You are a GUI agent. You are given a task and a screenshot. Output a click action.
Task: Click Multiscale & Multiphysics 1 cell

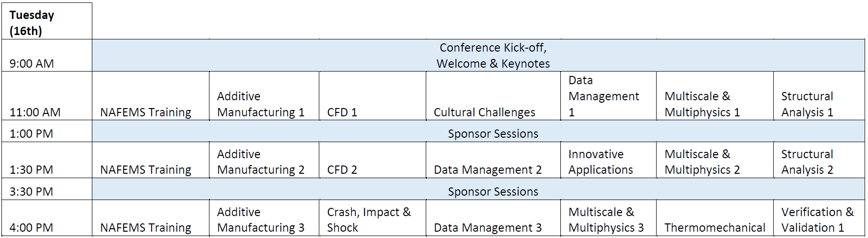715,96
